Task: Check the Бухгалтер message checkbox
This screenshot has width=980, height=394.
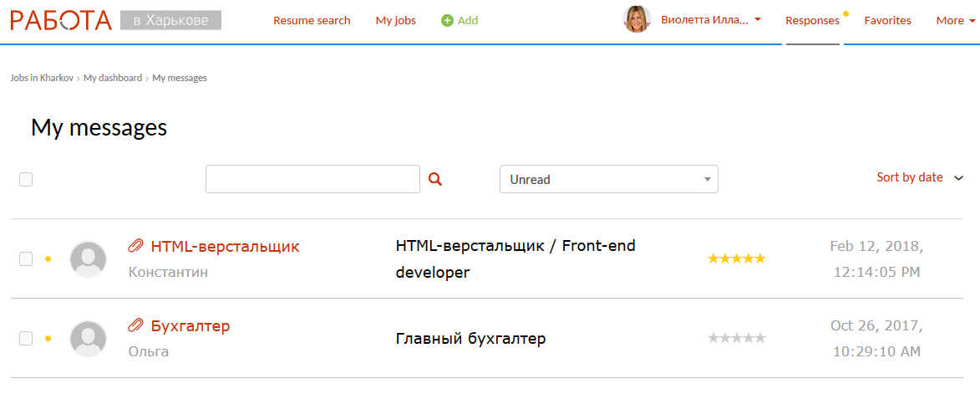Action: [x=26, y=339]
